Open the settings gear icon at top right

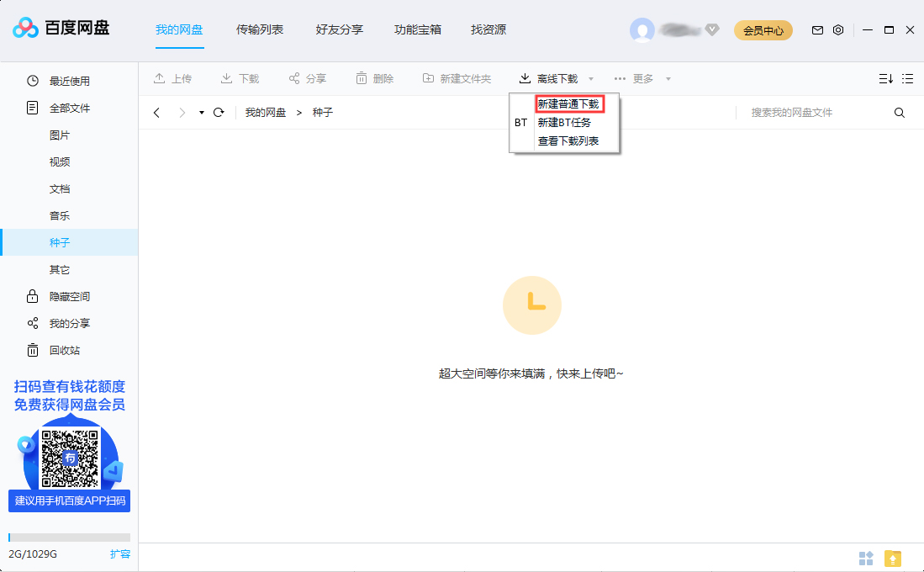tap(838, 29)
